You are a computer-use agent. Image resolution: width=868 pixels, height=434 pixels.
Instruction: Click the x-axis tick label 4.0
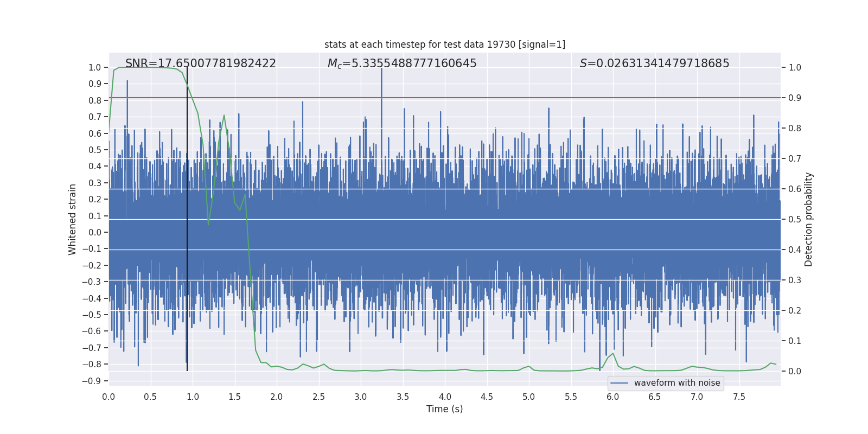445,397
